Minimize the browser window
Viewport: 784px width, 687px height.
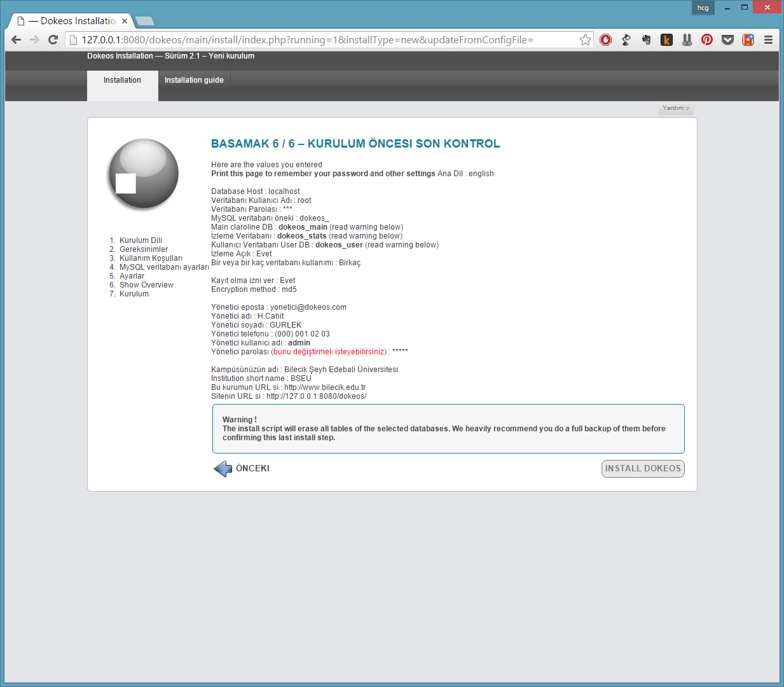point(727,8)
